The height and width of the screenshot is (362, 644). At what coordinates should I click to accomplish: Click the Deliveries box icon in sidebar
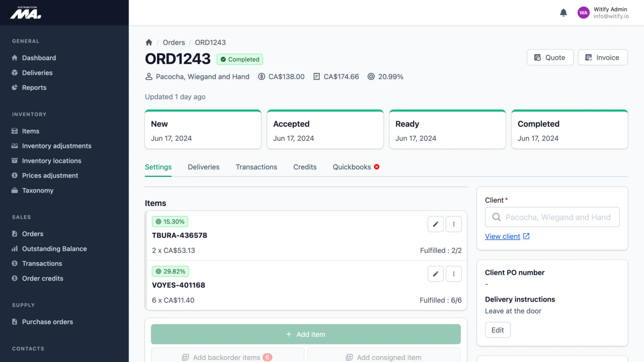coord(14,73)
